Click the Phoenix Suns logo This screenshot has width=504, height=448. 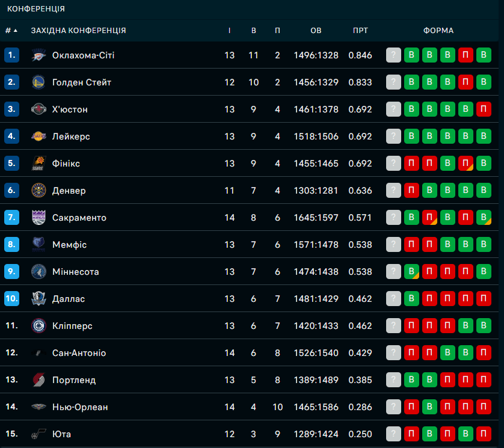[38, 164]
